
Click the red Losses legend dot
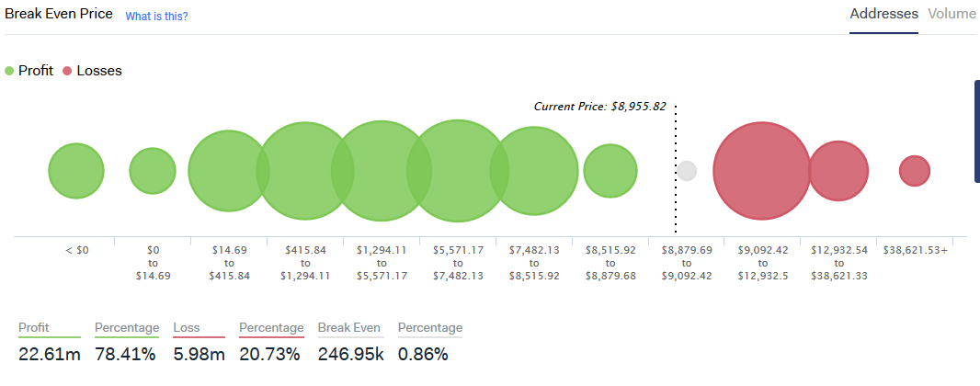pos(67,71)
